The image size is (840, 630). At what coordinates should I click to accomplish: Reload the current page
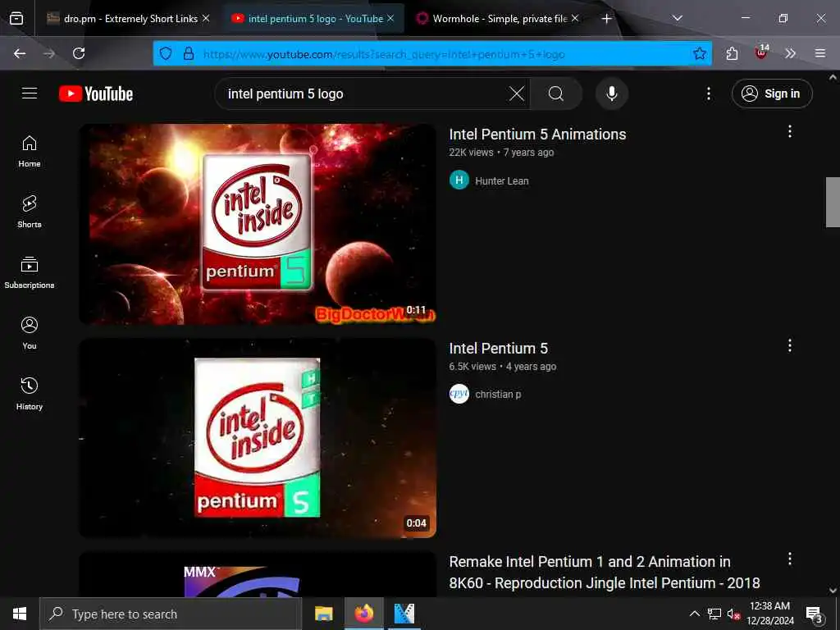coord(79,53)
